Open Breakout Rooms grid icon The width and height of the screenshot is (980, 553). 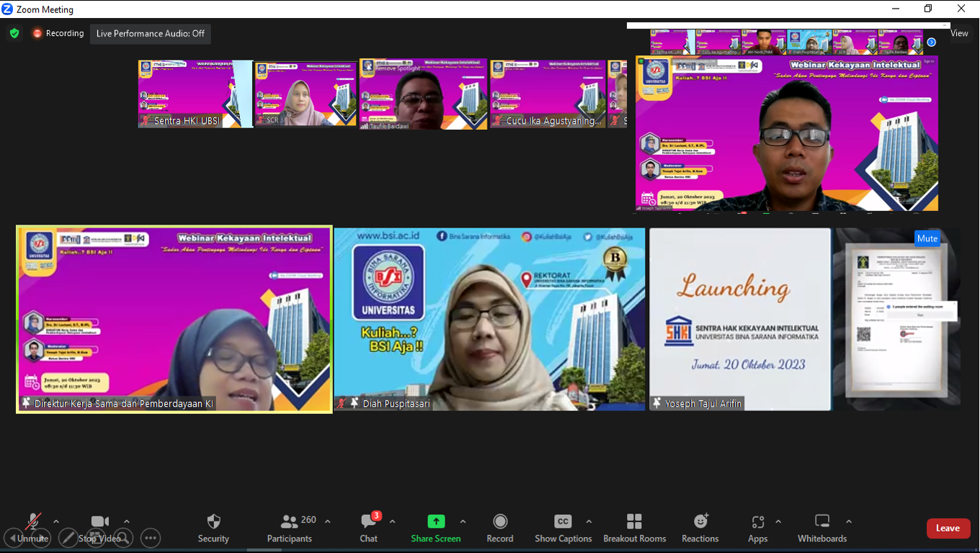click(x=634, y=521)
